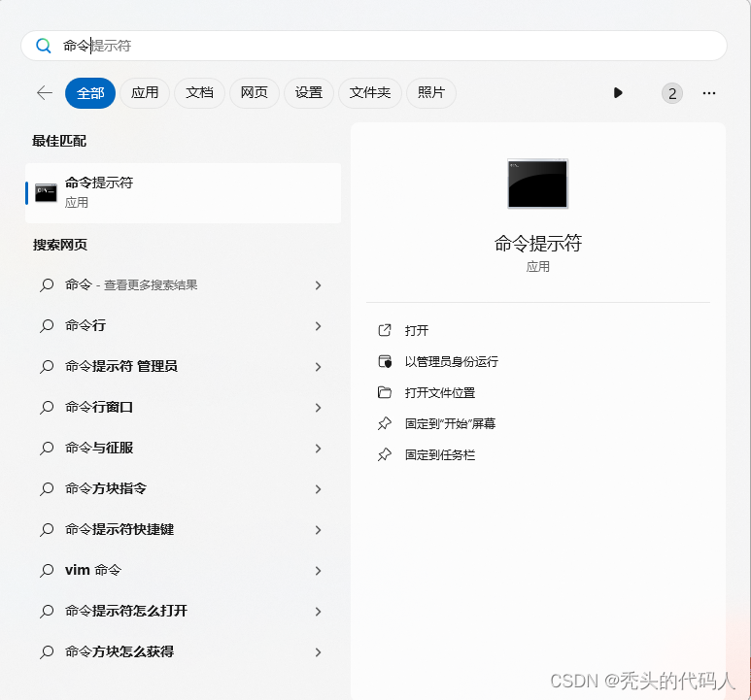Click the search input field with 命令提示符

pos(374,46)
